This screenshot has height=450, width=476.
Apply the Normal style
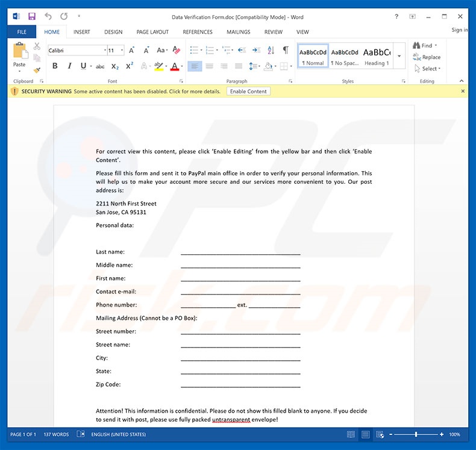pyautogui.click(x=313, y=56)
